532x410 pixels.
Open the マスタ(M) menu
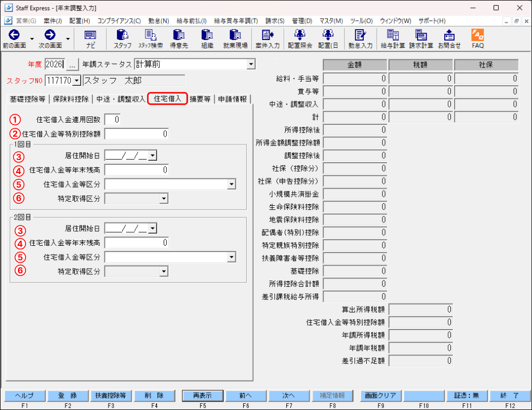tap(331, 21)
